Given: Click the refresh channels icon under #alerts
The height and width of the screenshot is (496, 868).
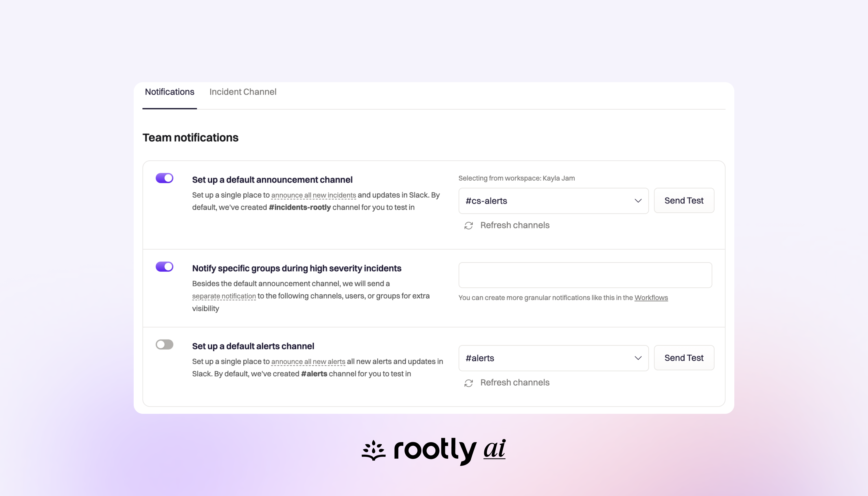Looking at the screenshot, I should [x=468, y=383].
